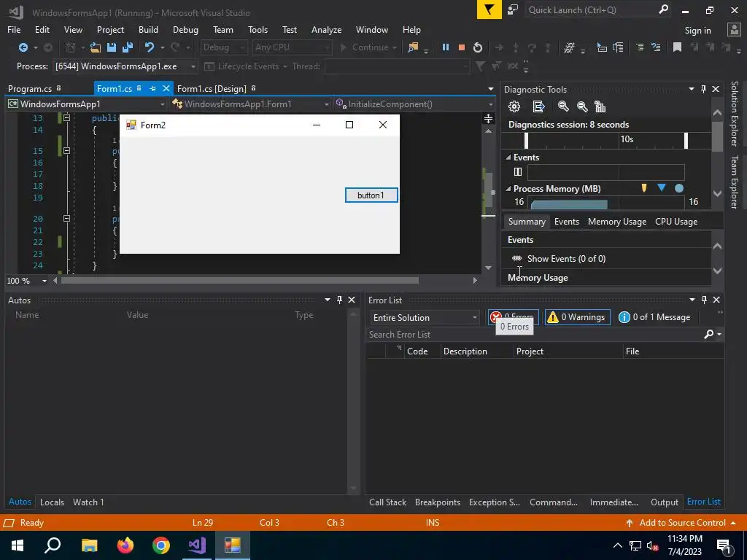Collapse code block at line 20

tap(66, 219)
